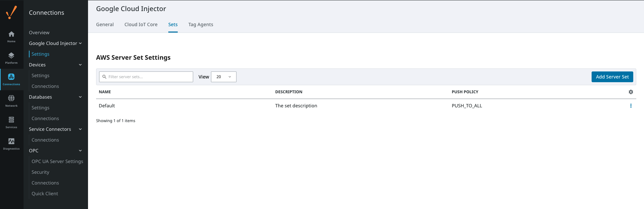Click the Ignition logo icon
This screenshot has height=209, width=644.
click(11, 13)
